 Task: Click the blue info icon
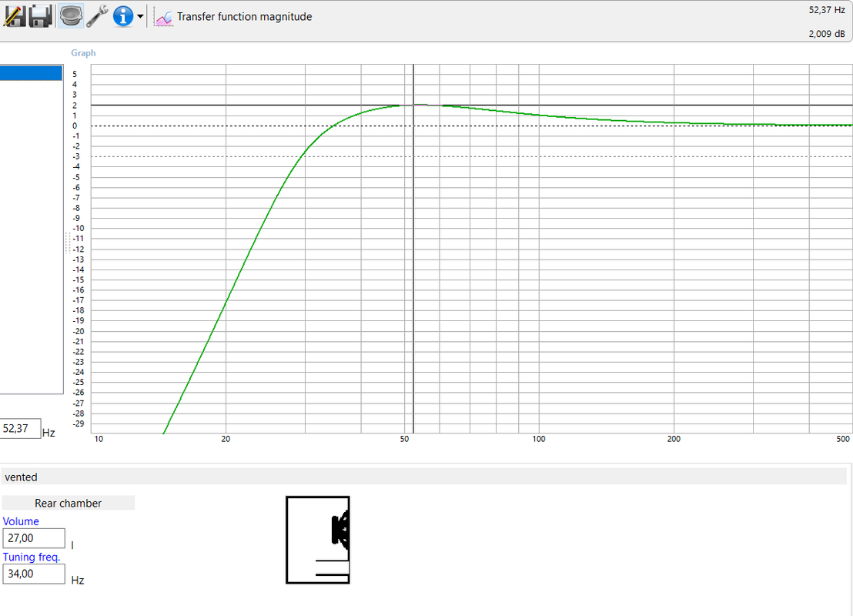123,16
